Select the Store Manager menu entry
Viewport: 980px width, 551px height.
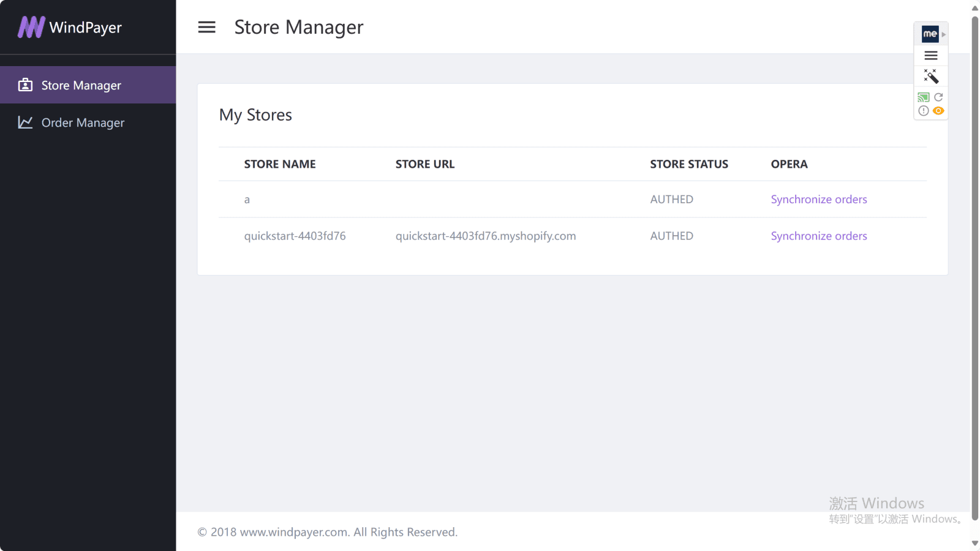pyautogui.click(x=81, y=85)
